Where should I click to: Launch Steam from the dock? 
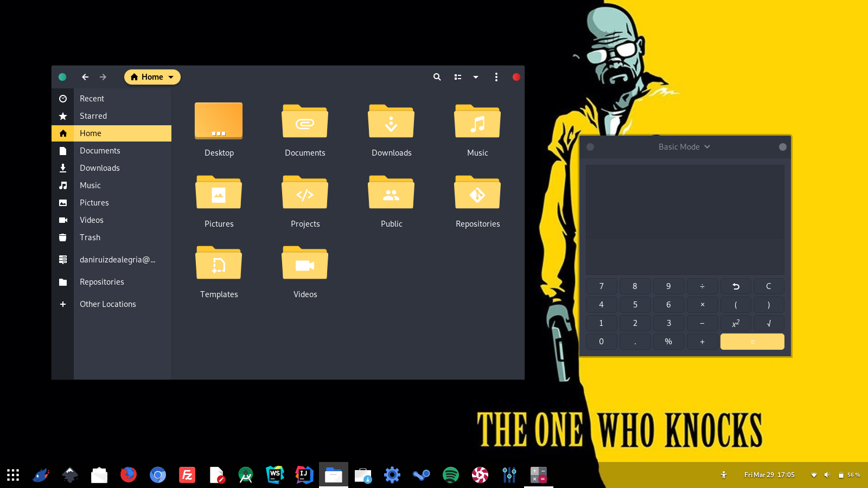click(x=422, y=475)
